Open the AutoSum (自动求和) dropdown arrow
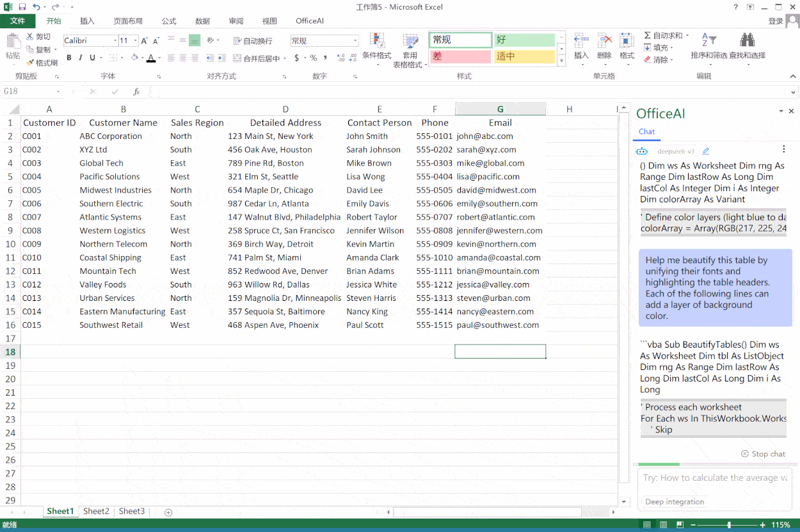Screen dimensions: 800x532 pyautogui.click(x=687, y=36)
